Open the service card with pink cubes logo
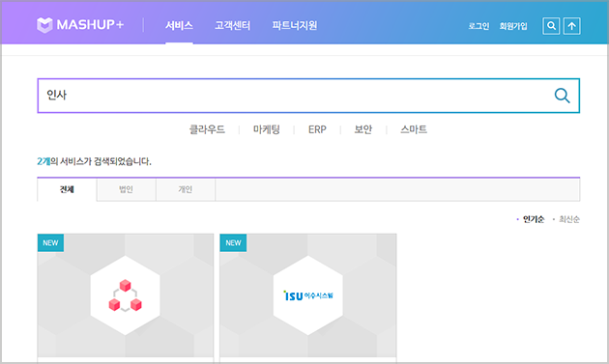The height and width of the screenshot is (364, 609). [126, 298]
